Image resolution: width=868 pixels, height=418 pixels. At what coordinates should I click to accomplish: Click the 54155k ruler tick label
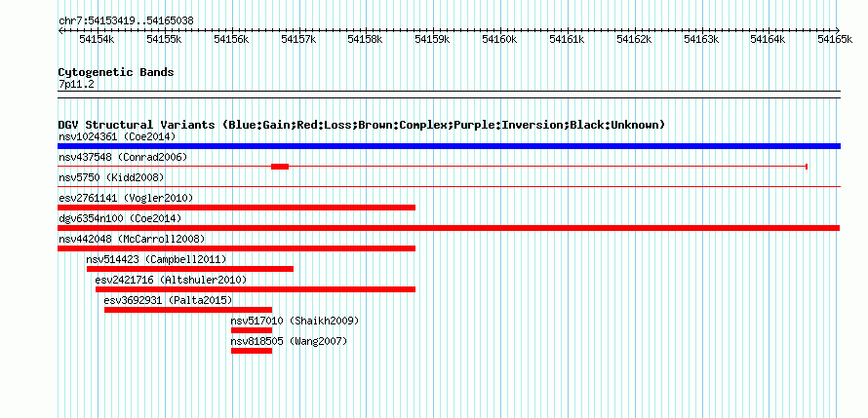pyautogui.click(x=165, y=39)
